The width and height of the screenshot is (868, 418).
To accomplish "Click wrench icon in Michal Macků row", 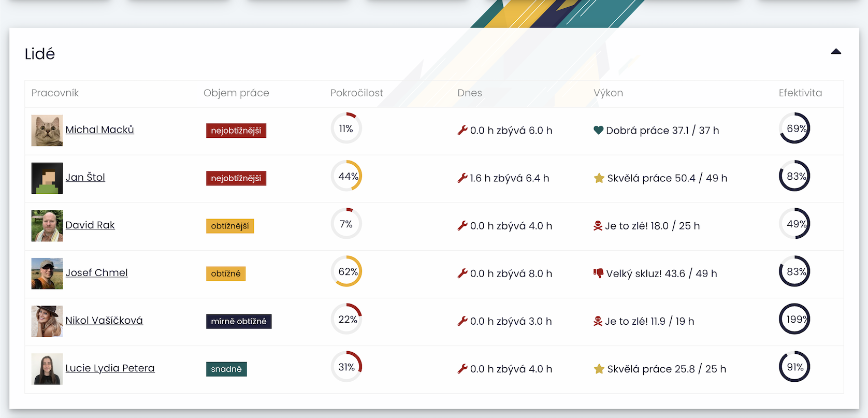I will click(462, 131).
